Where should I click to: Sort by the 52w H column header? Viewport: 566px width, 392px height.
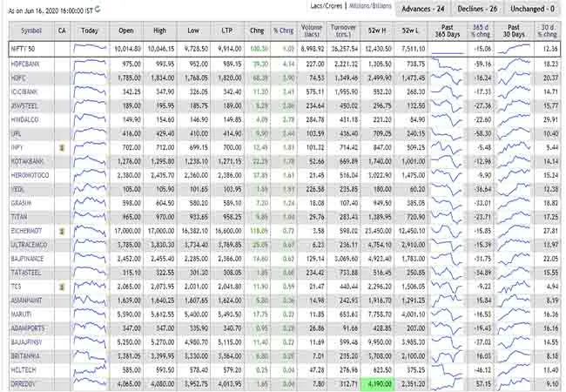tap(377, 30)
